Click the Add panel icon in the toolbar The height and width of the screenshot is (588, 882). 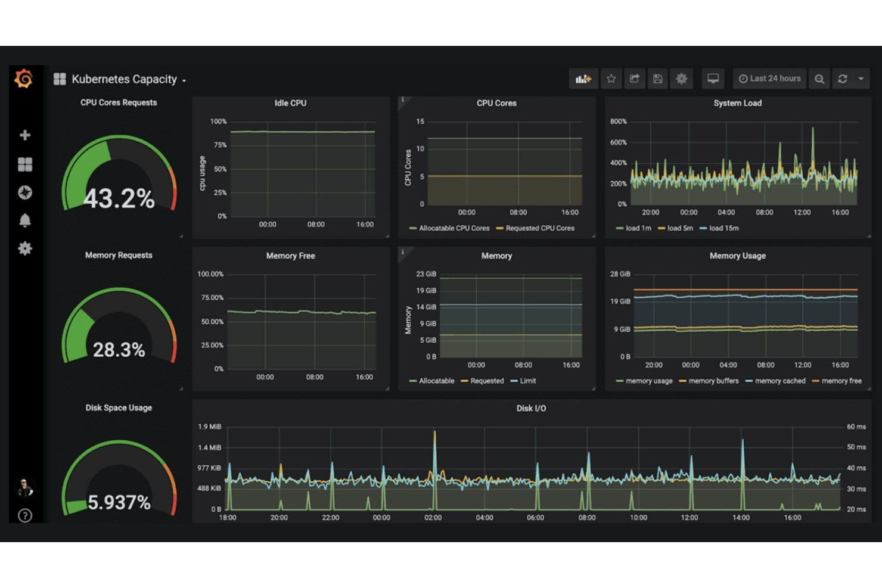click(x=583, y=78)
